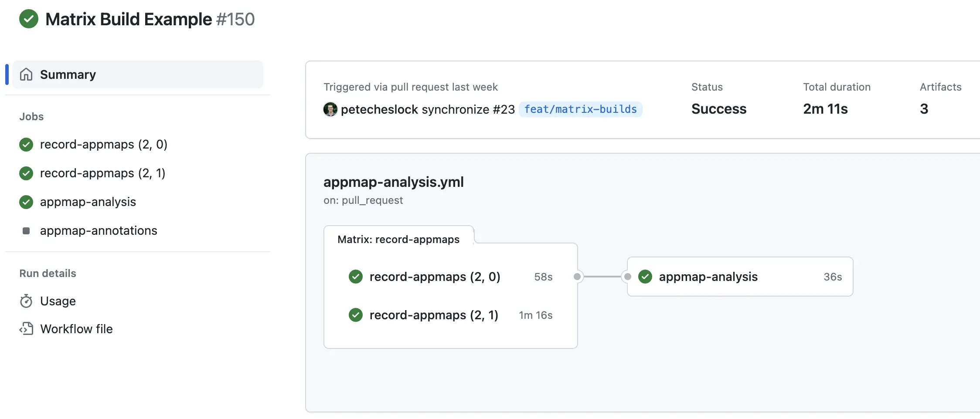Open pull request #23 link
Viewport: 980px width, 419px height.
(x=504, y=109)
